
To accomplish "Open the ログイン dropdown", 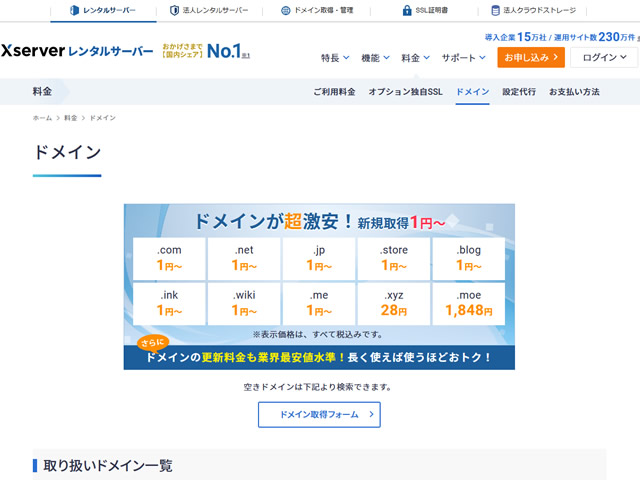I will point(604,57).
